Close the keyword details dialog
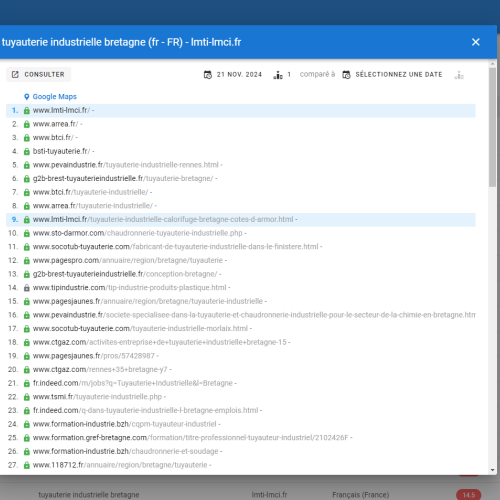Viewport: 500px width, 500px height. click(x=476, y=42)
